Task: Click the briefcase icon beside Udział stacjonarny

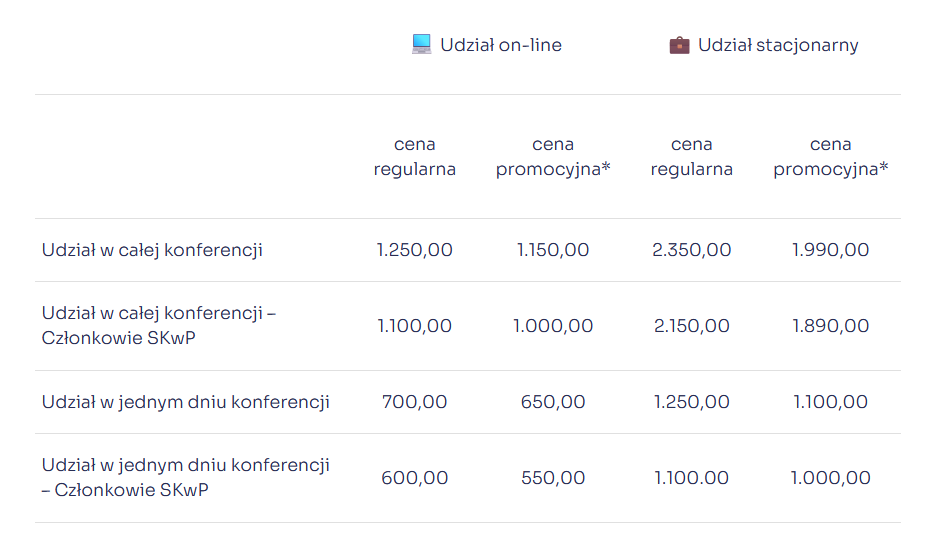Action: [x=679, y=45]
